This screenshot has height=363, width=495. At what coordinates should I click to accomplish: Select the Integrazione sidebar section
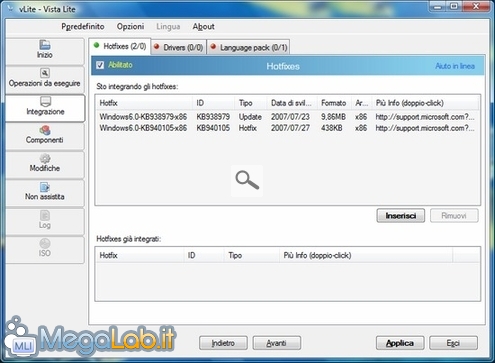coord(45,108)
